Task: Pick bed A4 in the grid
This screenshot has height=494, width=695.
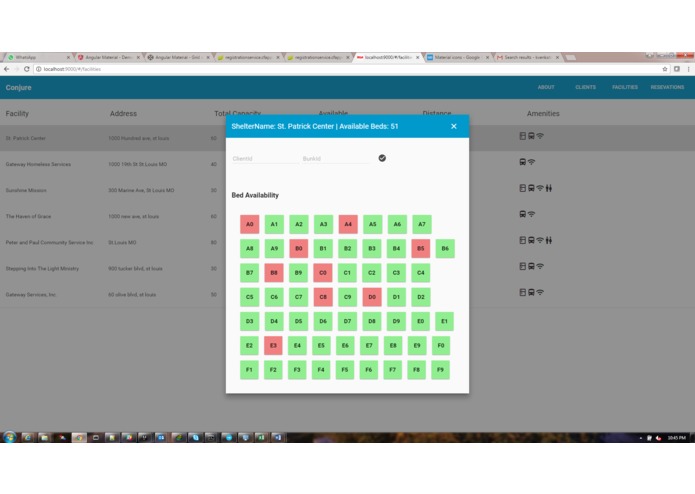Action: click(x=348, y=224)
